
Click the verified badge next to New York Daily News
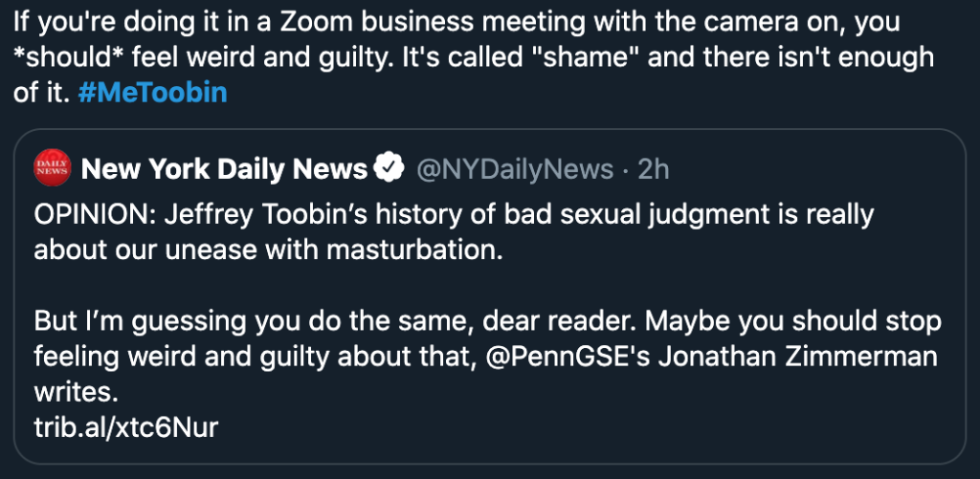point(389,168)
